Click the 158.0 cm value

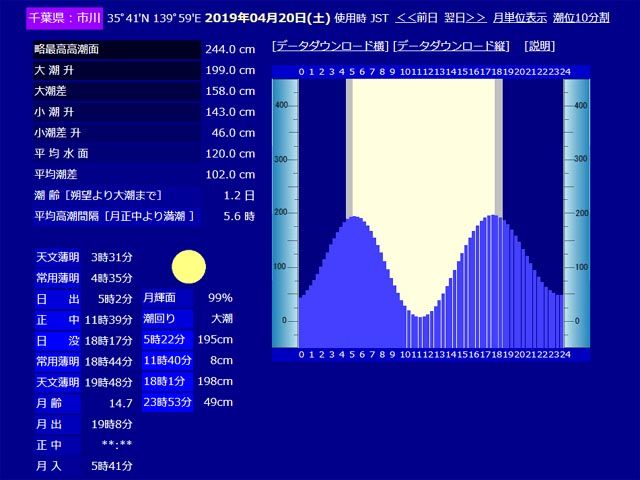230,91
